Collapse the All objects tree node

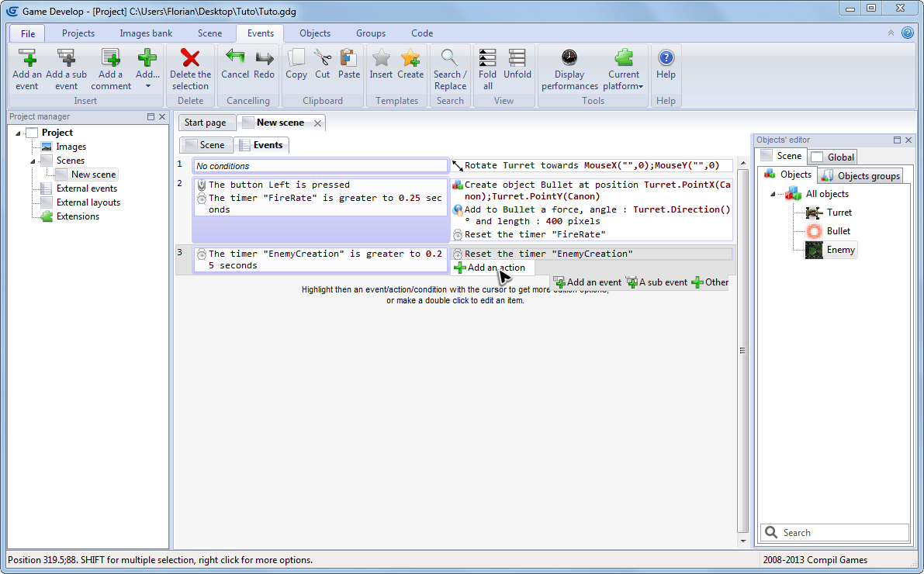click(773, 195)
